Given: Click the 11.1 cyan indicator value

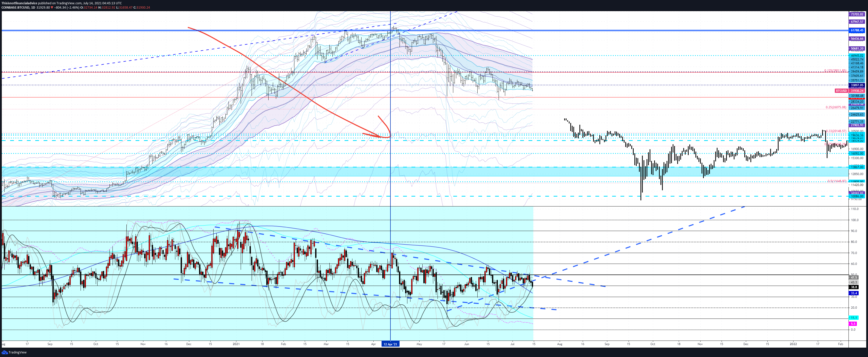Looking at the screenshot, I should point(854,318).
